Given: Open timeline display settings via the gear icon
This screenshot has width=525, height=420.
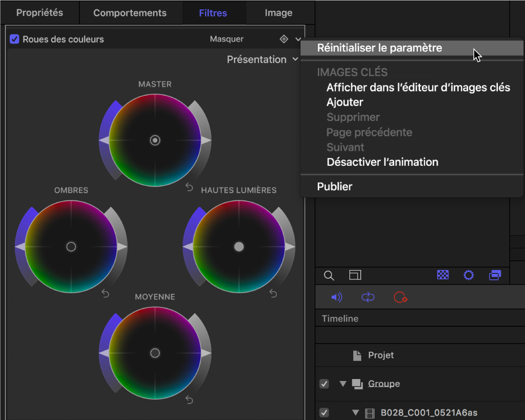Looking at the screenshot, I should 468,275.
